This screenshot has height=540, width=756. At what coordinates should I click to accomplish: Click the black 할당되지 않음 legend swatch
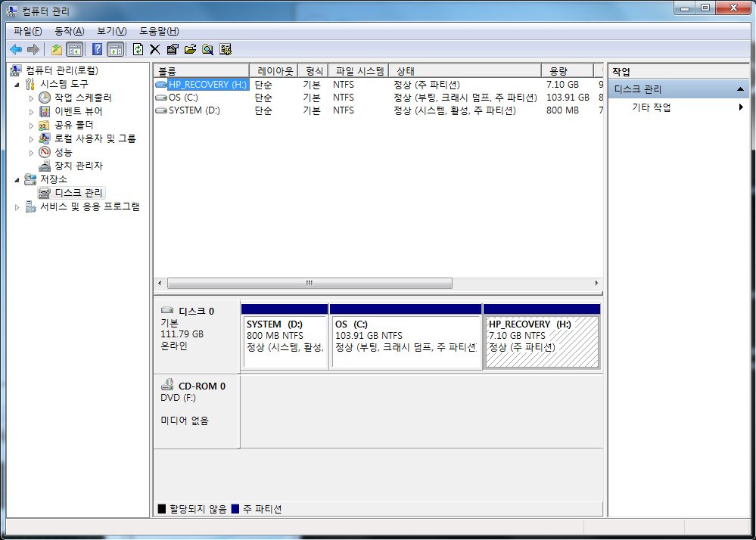point(161,509)
